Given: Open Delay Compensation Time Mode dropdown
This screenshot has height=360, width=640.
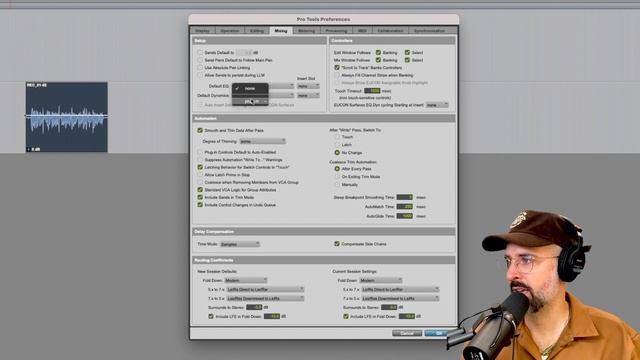Looking at the screenshot, I should click(x=240, y=244).
